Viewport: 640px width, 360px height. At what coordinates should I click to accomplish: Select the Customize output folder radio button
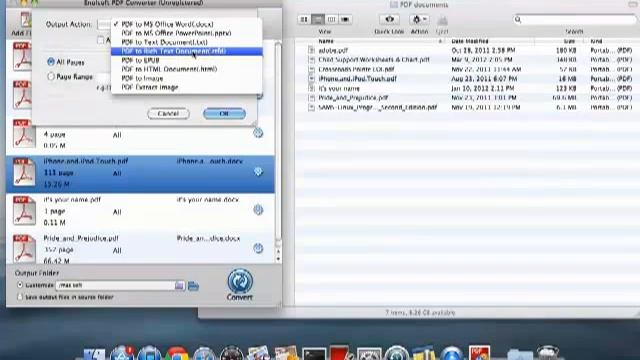click(20, 285)
